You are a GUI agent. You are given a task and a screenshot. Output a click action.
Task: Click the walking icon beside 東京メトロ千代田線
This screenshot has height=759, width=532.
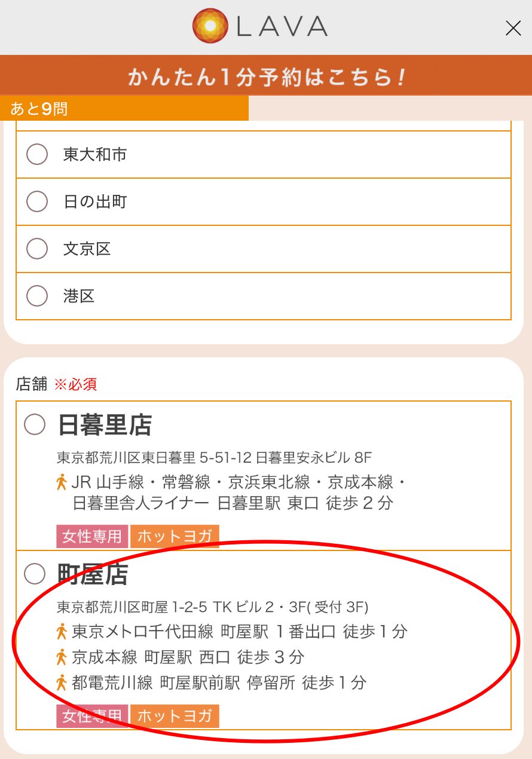tap(61, 631)
